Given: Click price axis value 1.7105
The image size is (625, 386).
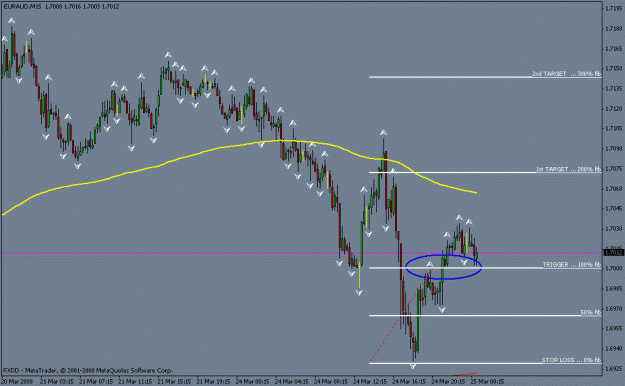Looking at the screenshot, I should (x=614, y=128).
